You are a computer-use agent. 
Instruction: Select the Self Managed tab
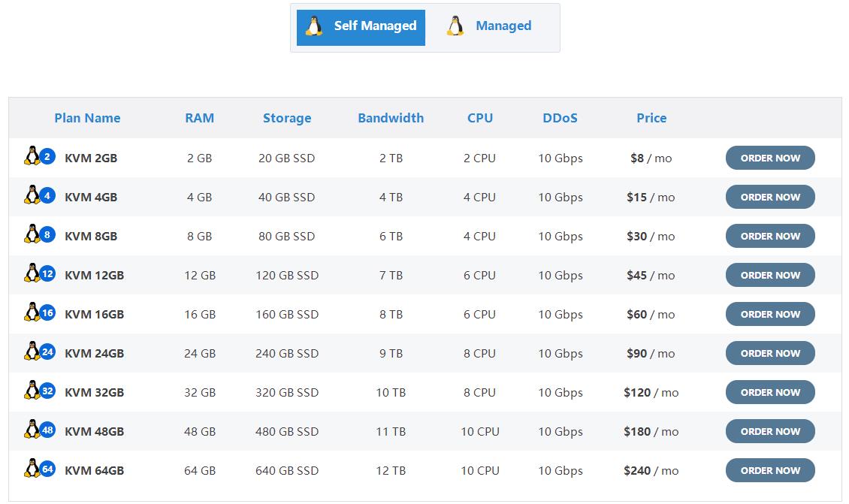(x=360, y=26)
